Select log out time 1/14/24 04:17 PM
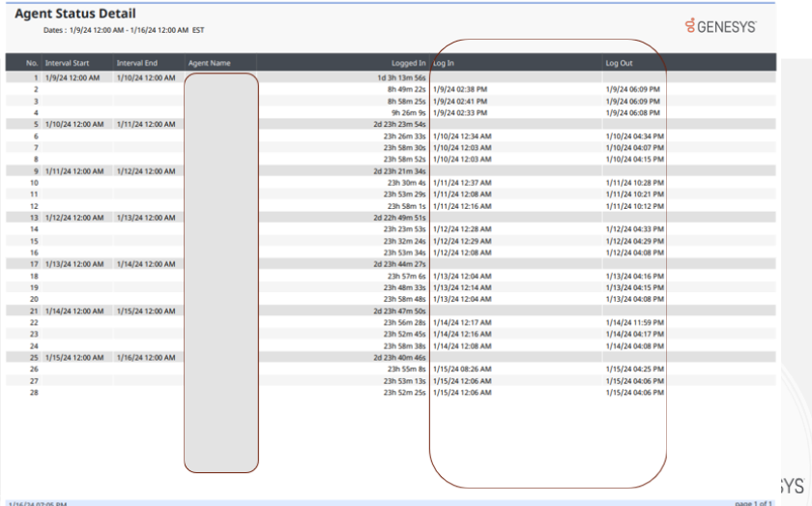The image size is (812, 506). [635, 335]
